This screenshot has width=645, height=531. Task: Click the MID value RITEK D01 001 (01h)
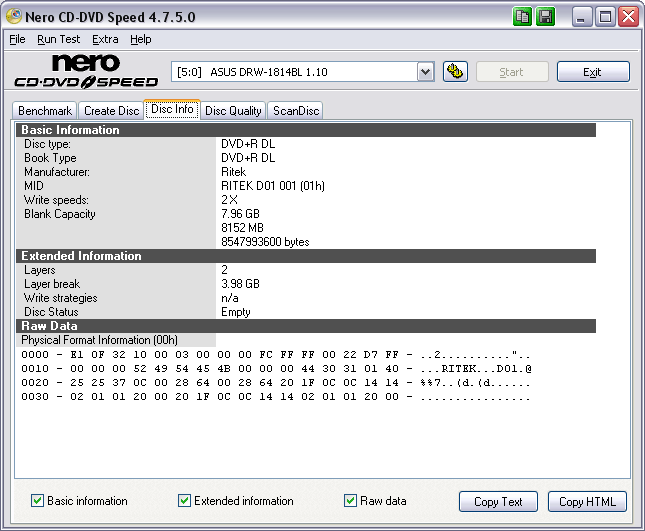click(273, 186)
